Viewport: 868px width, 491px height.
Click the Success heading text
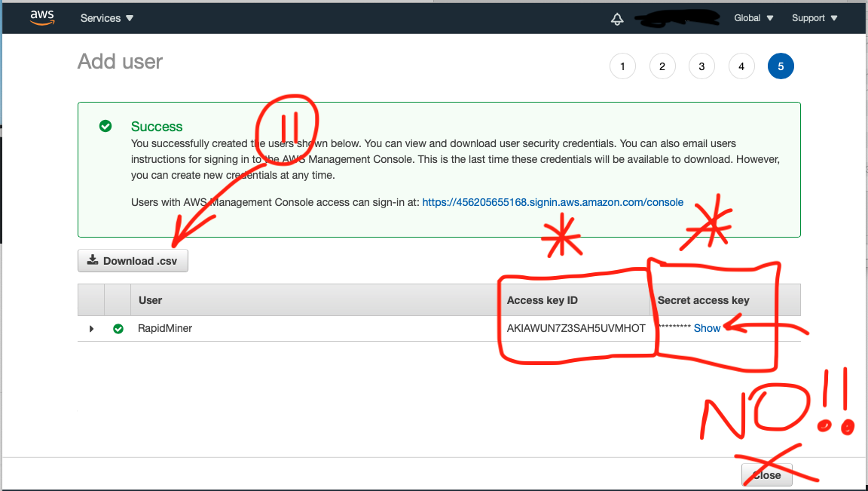(x=157, y=127)
